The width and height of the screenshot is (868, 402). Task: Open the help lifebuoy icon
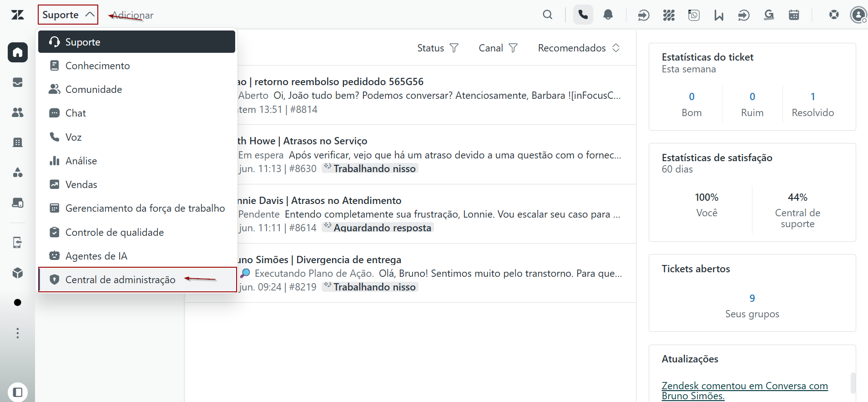(834, 15)
